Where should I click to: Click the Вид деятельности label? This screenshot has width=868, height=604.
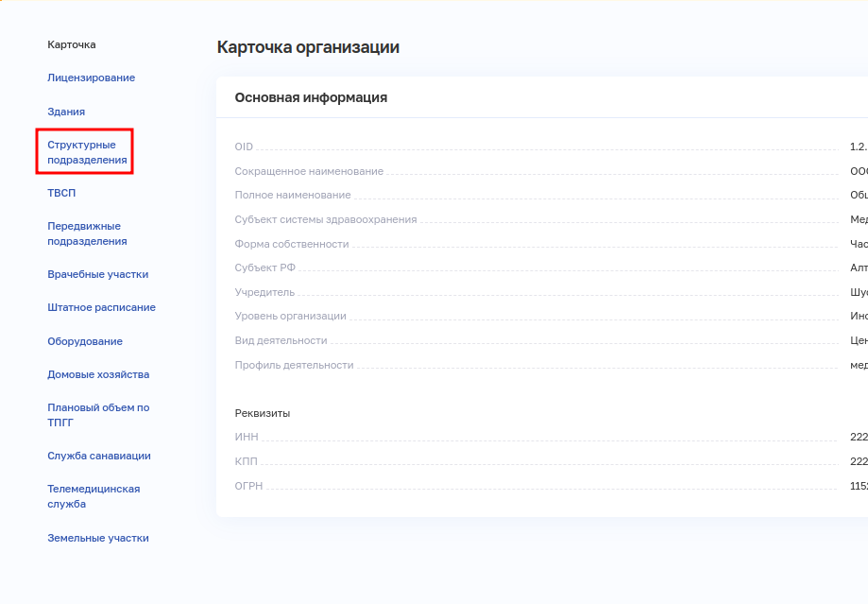[x=281, y=341]
